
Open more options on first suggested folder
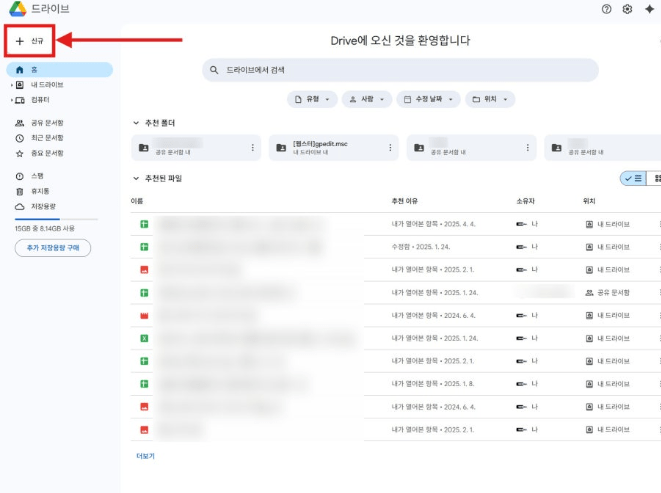(x=253, y=148)
